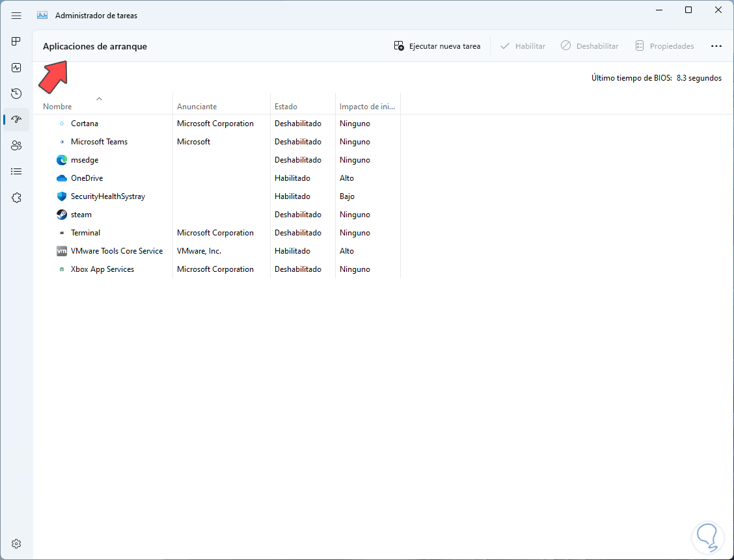Open the Performance page in sidebar
This screenshot has height=560, width=734.
(x=16, y=68)
